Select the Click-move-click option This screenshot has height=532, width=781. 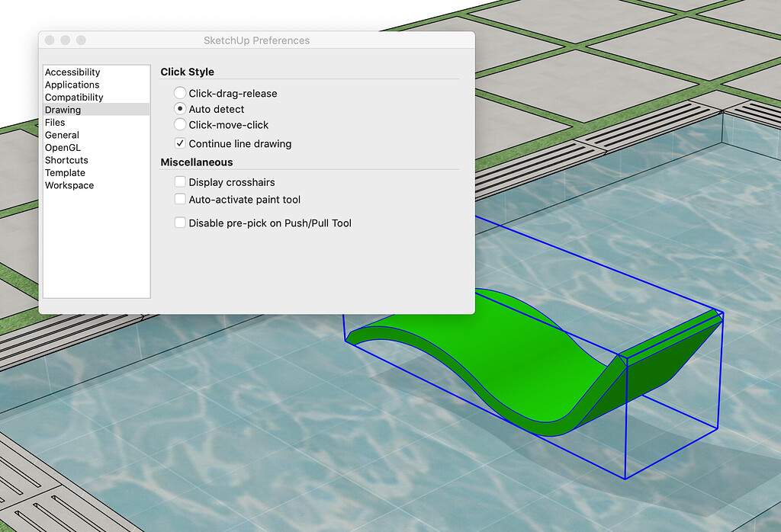click(179, 125)
